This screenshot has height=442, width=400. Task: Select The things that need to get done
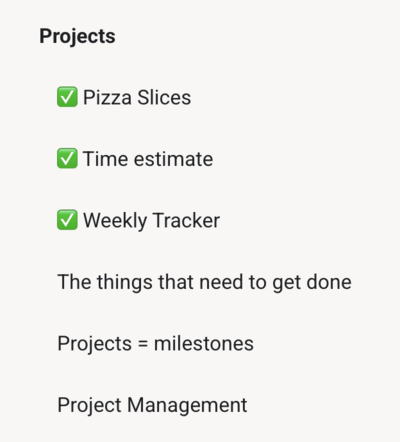(204, 282)
